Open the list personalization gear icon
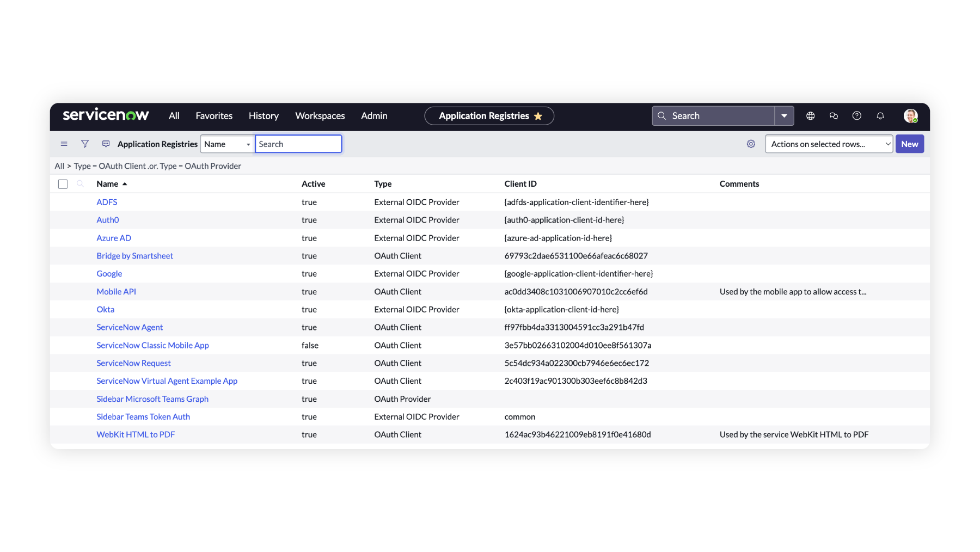The image size is (980, 552). click(x=751, y=144)
